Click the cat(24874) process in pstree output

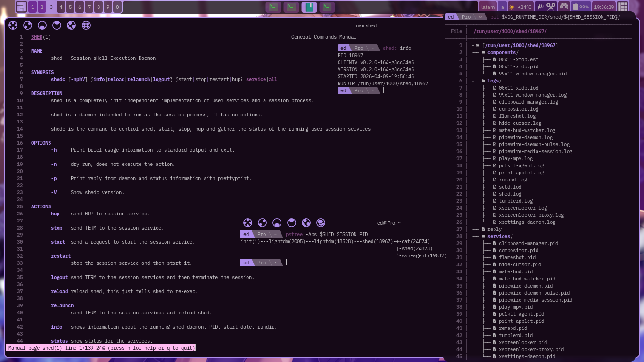[x=415, y=242]
